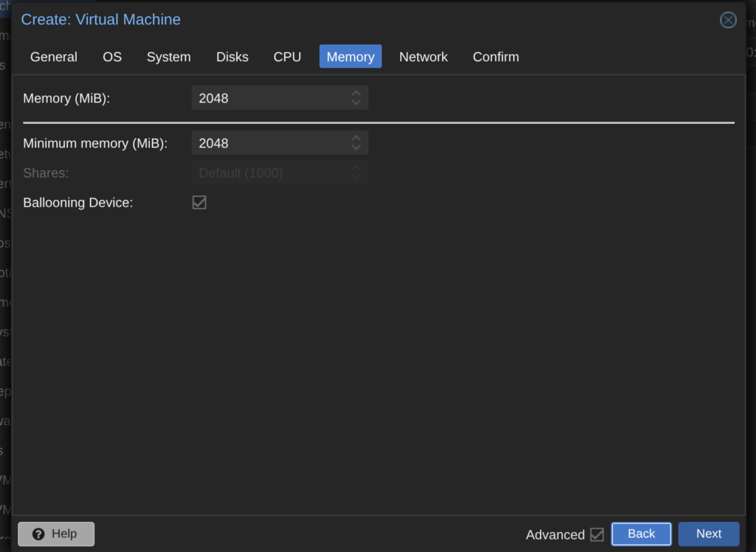Click the Help button with question mark icon
This screenshot has width=756, height=552.
[x=56, y=534]
